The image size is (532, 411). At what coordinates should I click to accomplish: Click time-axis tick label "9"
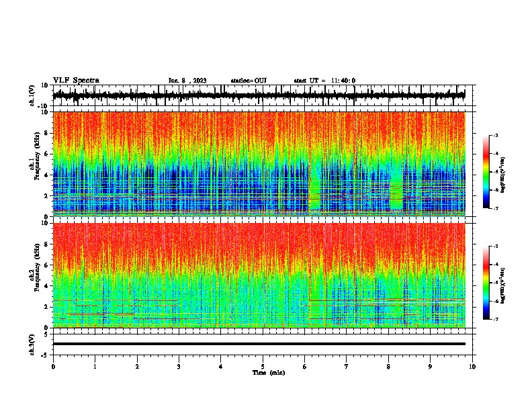(430, 367)
